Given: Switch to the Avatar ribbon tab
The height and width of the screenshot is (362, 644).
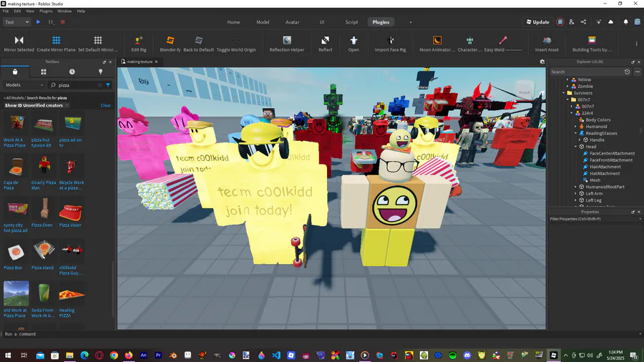Looking at the screenshot, I should point(293,22).
